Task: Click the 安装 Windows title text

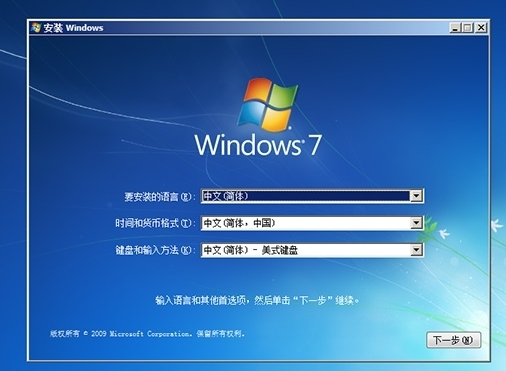Action: click(73, 28)
